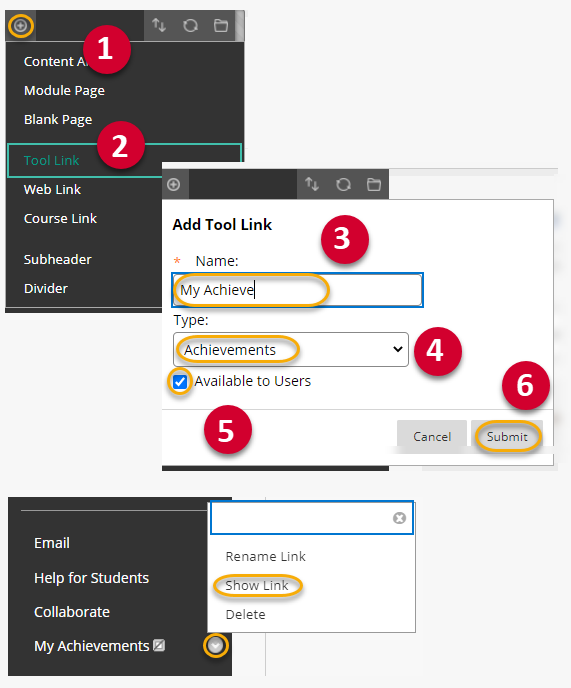
Task: Click the reorder arrows icon in top menu
Action: [159, 25]
